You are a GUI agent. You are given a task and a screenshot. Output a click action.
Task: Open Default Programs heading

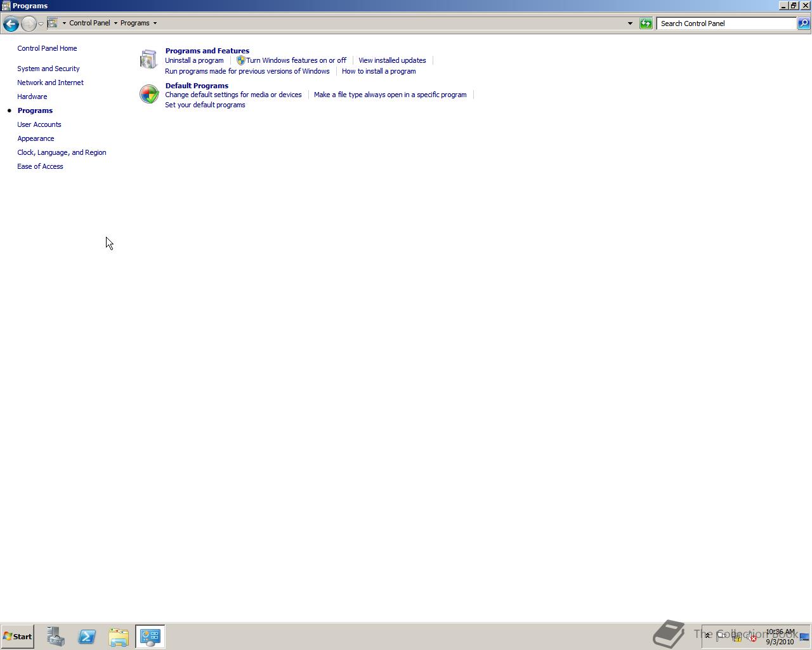pos(197,86)
